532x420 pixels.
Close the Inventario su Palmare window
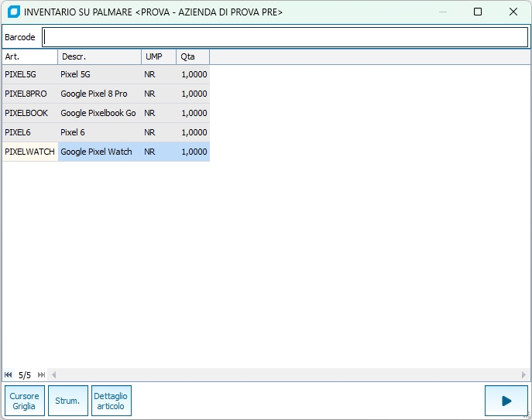coord(513,12)
